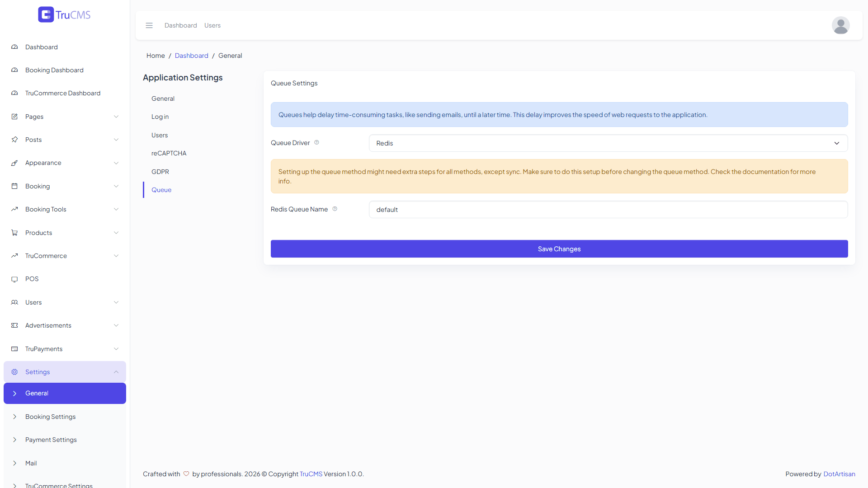Open the Log in settings tab
Screen dimensions: 868x488
tap(160, 117)
